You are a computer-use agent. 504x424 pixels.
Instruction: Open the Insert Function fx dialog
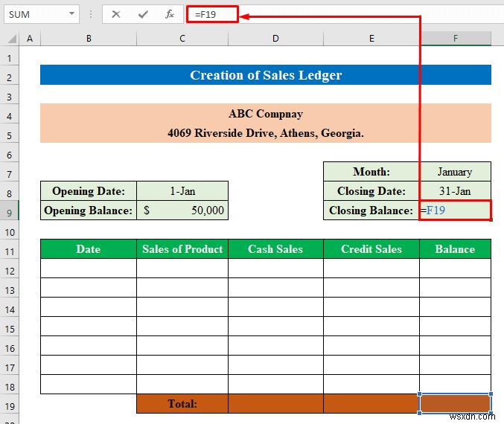(x=170, y=14)
